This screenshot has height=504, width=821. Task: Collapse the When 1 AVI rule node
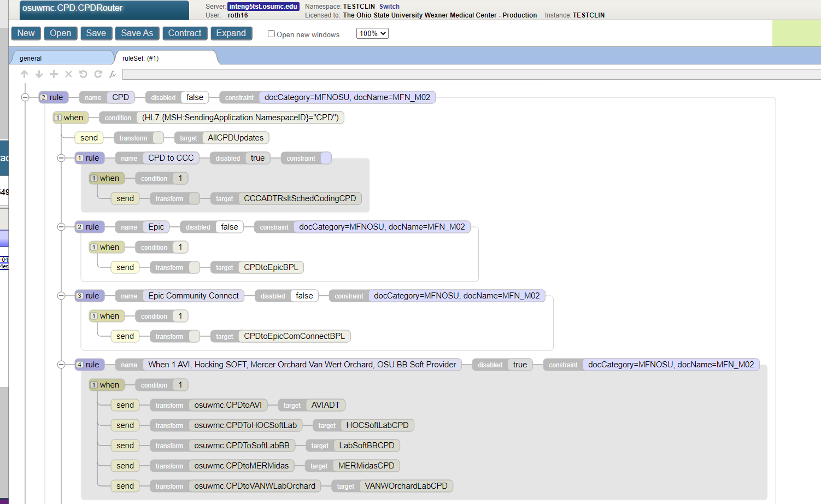click(x=61, y=365)
